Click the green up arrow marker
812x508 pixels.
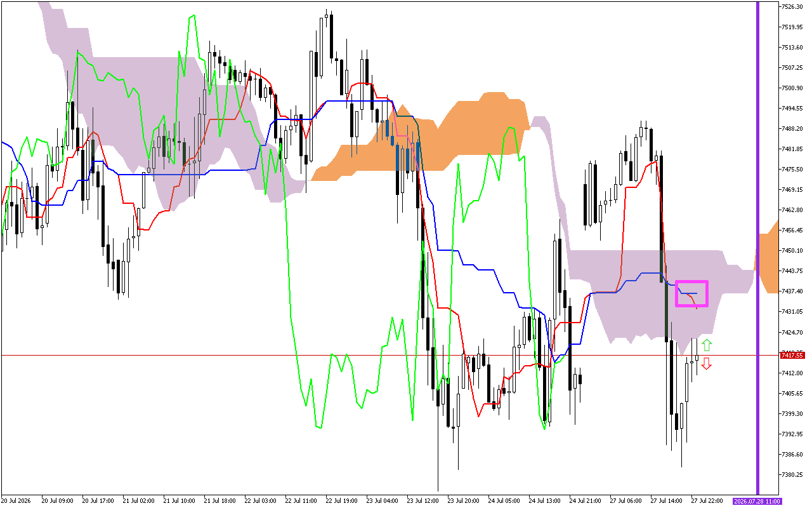tap(707, 345)
